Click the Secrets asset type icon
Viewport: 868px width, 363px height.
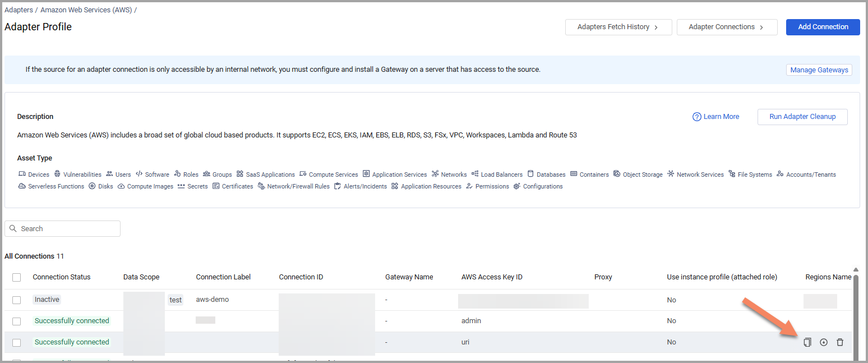click(181, 186)
